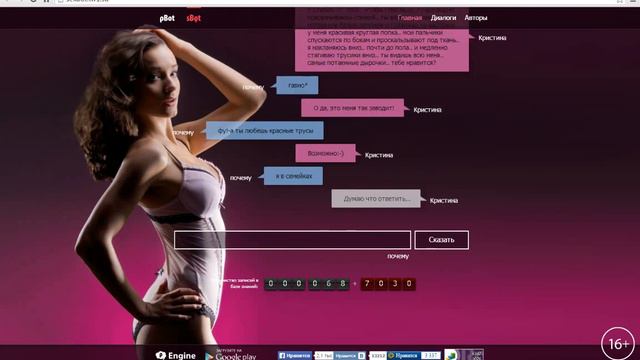Select the blue message 'я в семейках'
Image resolution: width=640 pixels, height=360 pixels.
pos(293,176)
